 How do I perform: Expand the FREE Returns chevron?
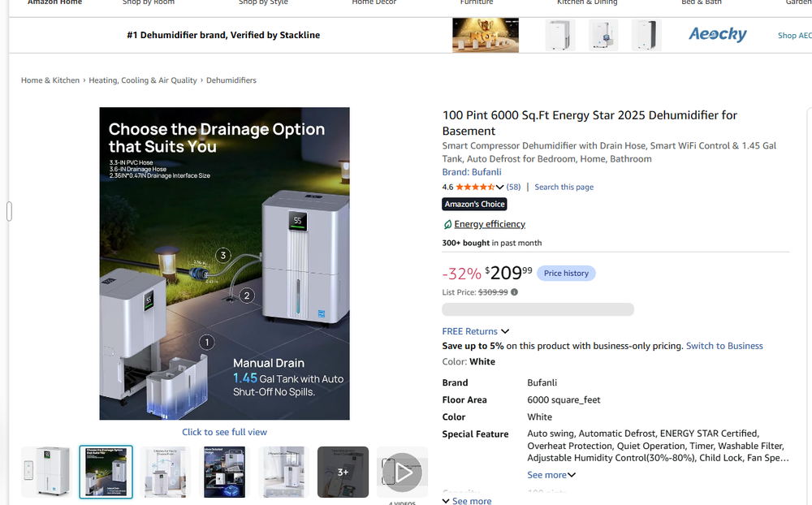[505, 331]
